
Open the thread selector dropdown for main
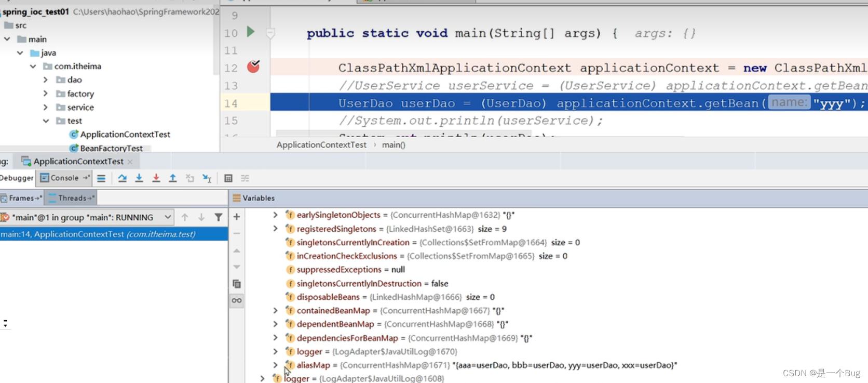168,217
